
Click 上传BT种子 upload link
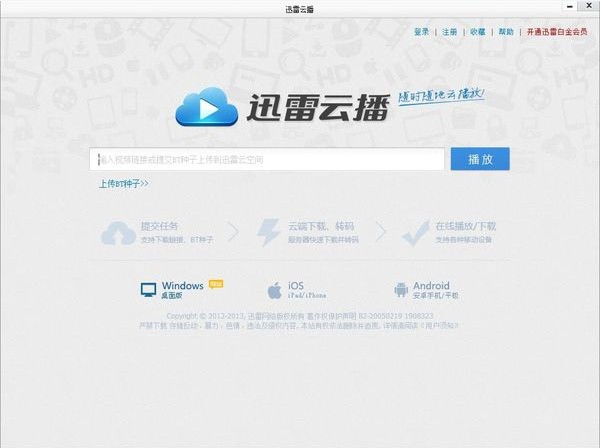click(124, 184)
